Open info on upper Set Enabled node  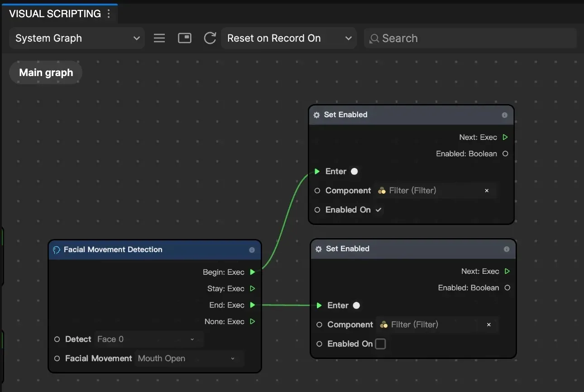pos(505,115)
